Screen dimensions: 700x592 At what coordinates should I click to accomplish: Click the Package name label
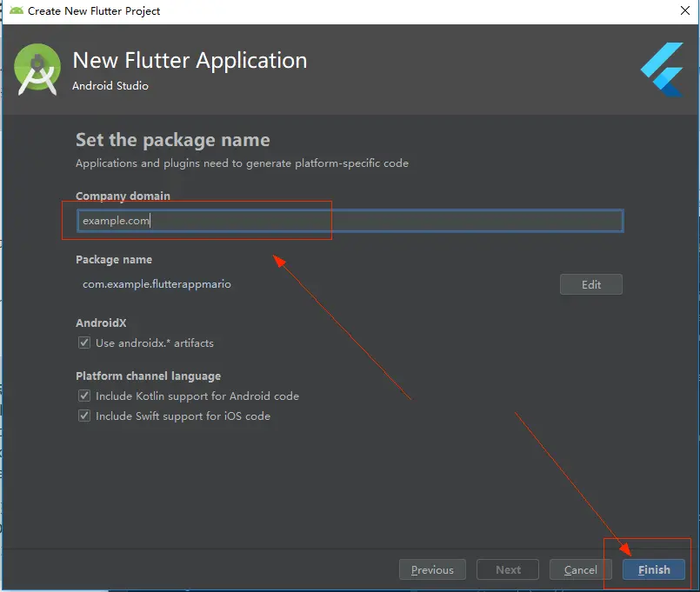coord(114,259)
